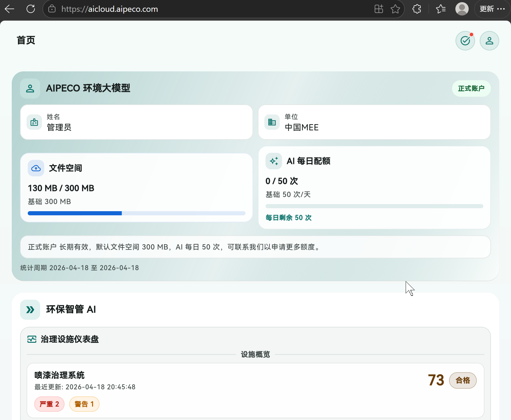Viewport: 511px width, 420px height.
Task: Click the 治理设施仪表盘 monitor icon
Action: click(32, 339)
